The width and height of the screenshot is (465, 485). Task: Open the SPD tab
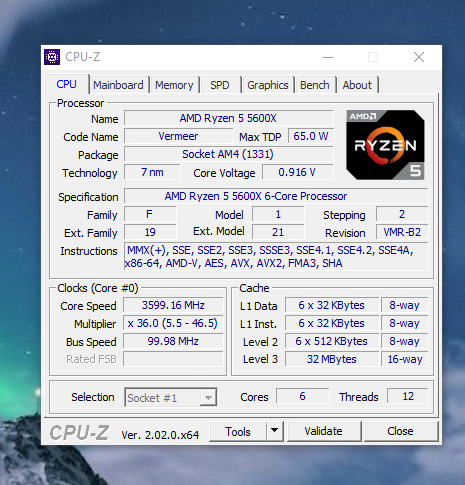[x=220, y=85]
